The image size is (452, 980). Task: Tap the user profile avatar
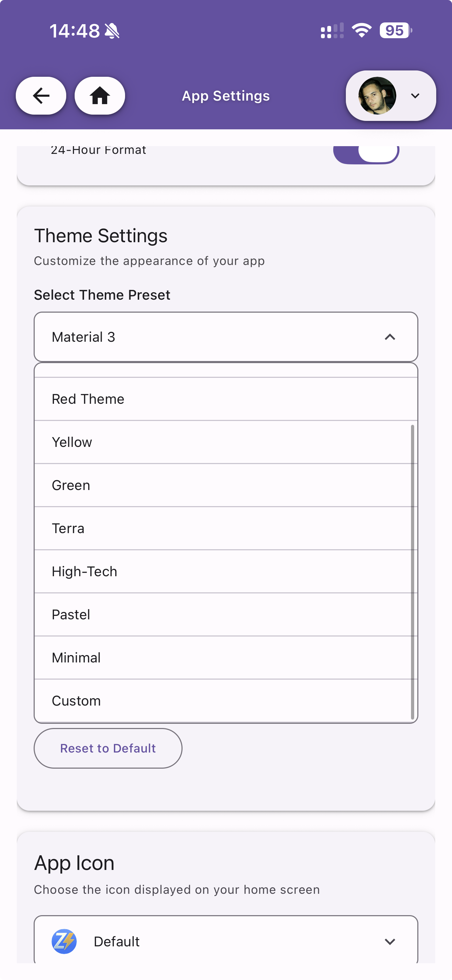377,95
